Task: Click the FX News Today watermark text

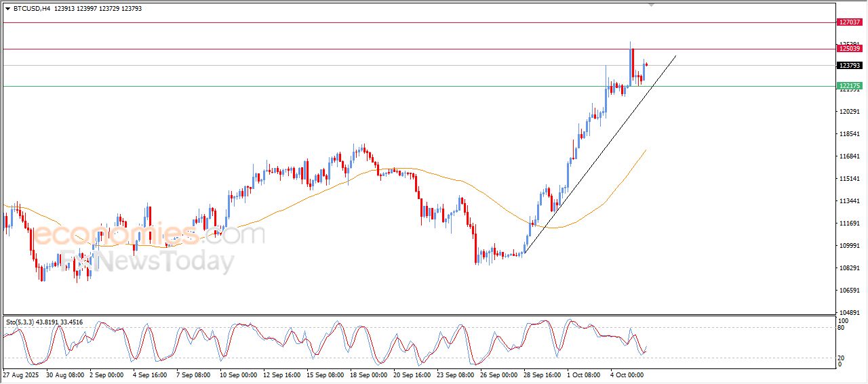Action: [146, 261]
